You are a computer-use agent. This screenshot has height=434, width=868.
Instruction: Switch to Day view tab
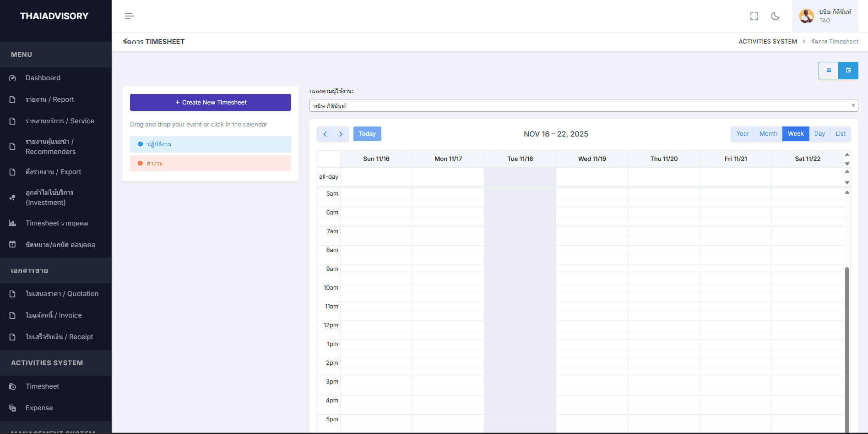click(x=819, y=134)
